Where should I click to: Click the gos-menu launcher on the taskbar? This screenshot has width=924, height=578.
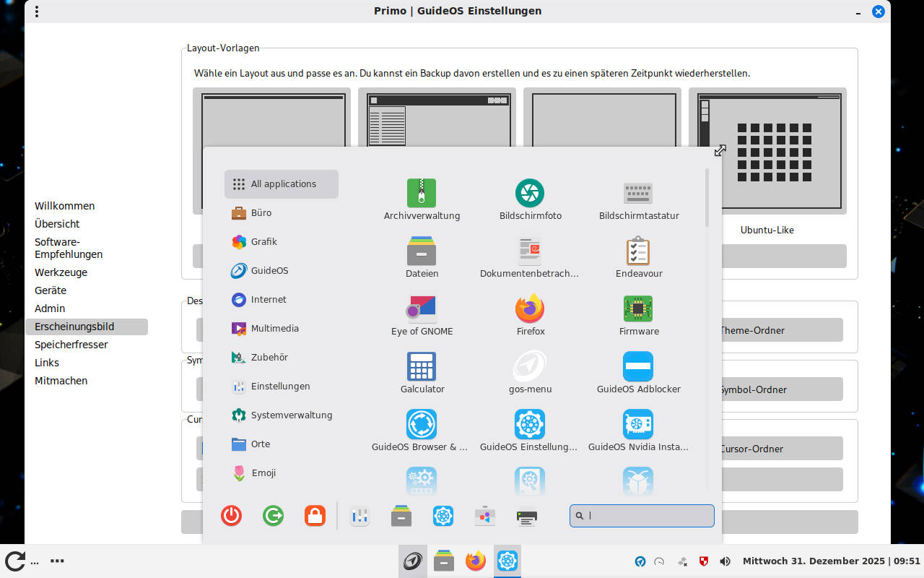coord(413,561)
